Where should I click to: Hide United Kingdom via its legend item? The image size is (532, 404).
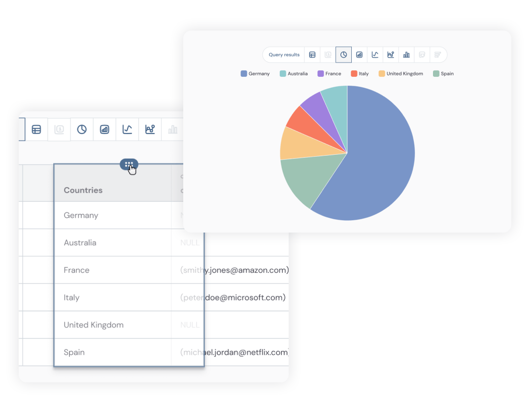[401, 73]
